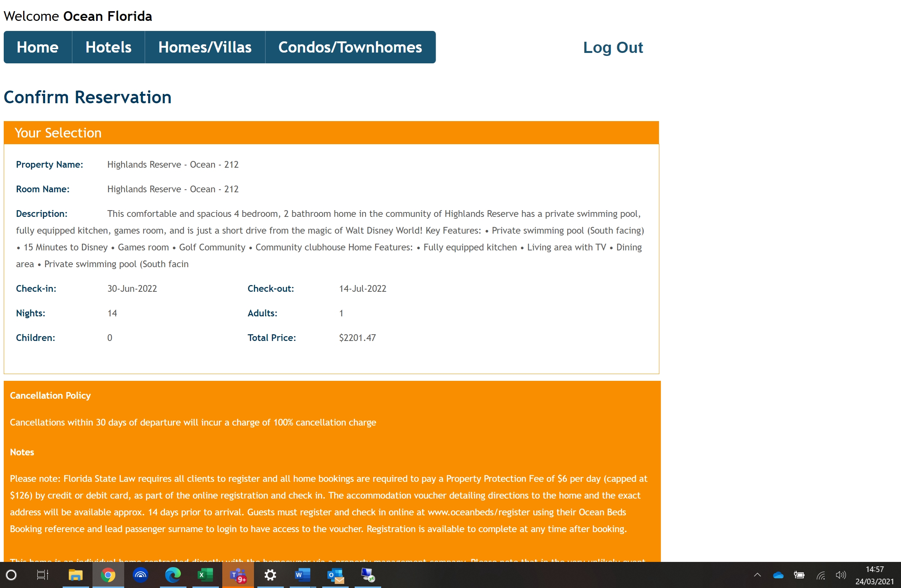901x588 pixels.
Task: Select Condos/Townhomes in navigation bar
Action: coord(350,47)
